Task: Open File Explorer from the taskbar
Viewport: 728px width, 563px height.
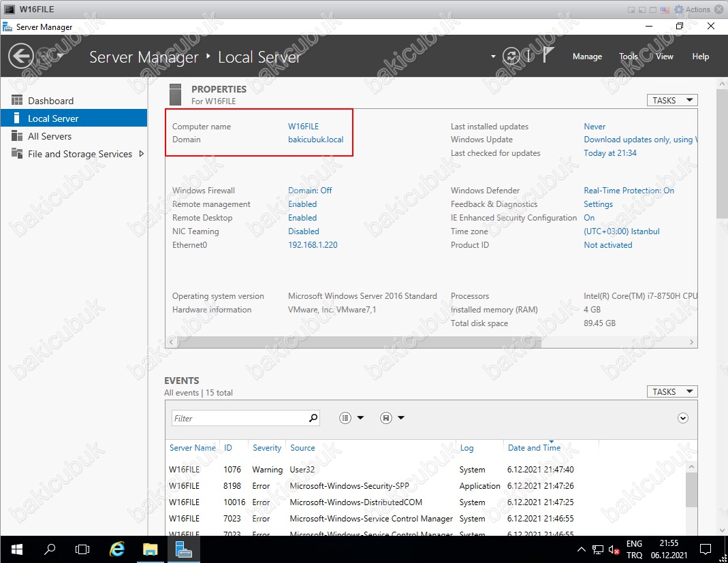Action: pos(150,549)
